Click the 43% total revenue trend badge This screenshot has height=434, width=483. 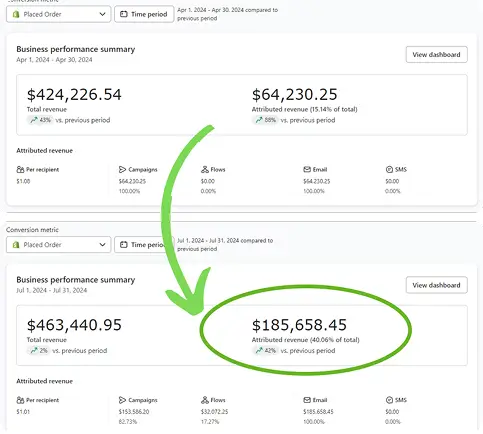tap(40, 120)
